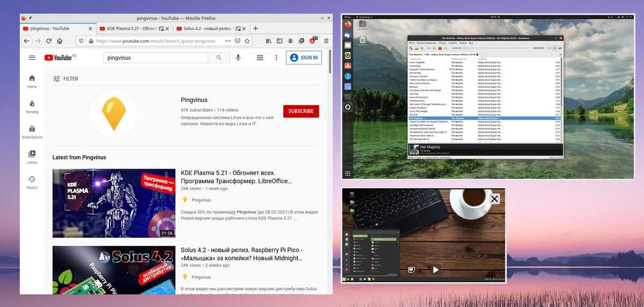Open the Firefox account icon
The height and width of the screenshot is (307, 644).
pos(290,41)
